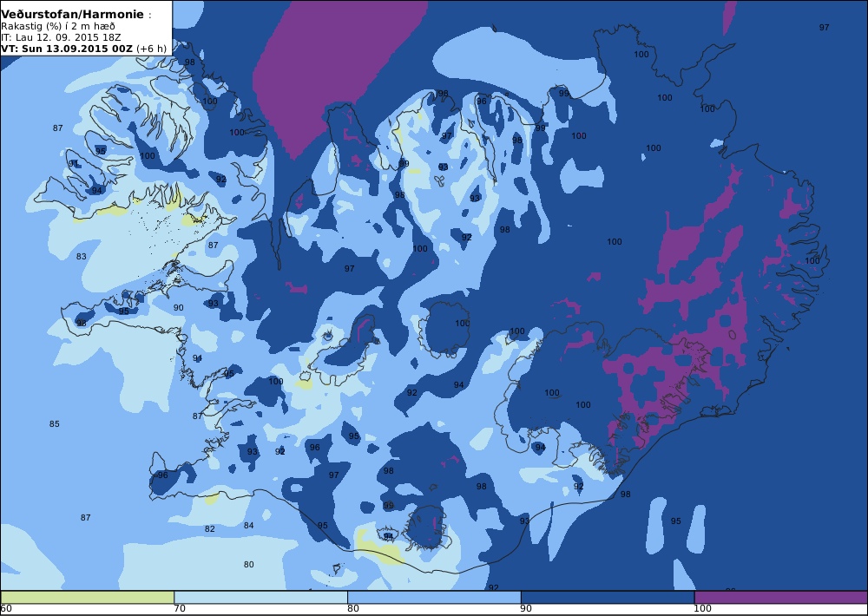Viewport: 868px width, 616px height.
Task: Click the humidity value "85" on the map
Action: 54,424
